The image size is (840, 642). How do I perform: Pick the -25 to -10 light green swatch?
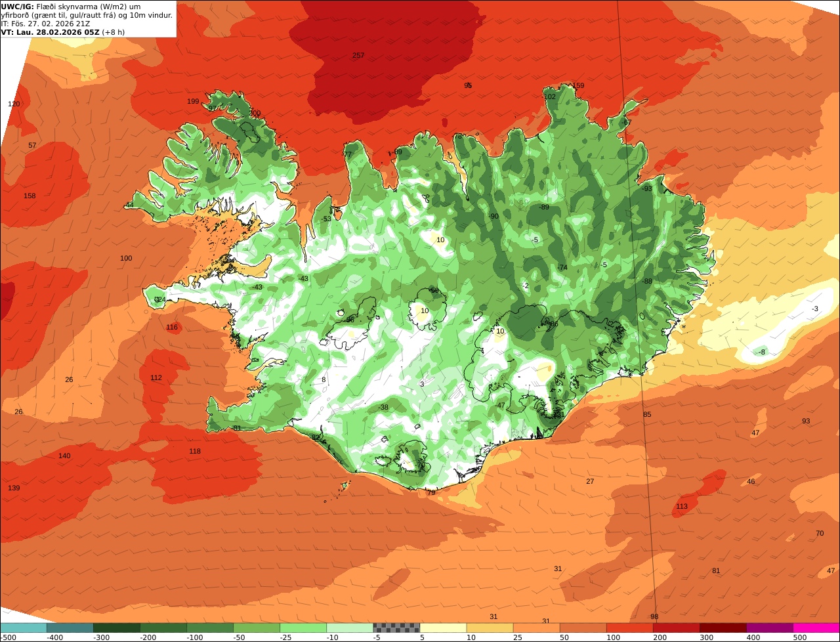[303, 628]
